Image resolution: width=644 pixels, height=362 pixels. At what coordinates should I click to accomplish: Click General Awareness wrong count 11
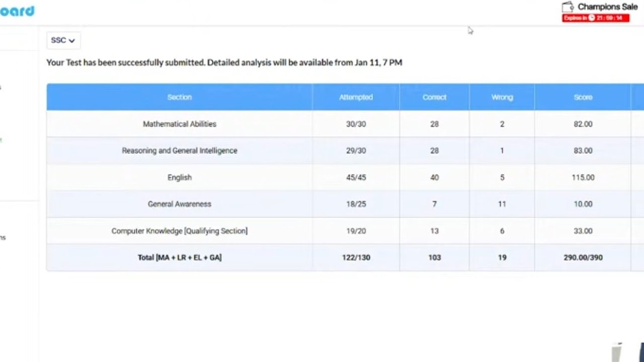pyautogui.click(x=502, y=204)
